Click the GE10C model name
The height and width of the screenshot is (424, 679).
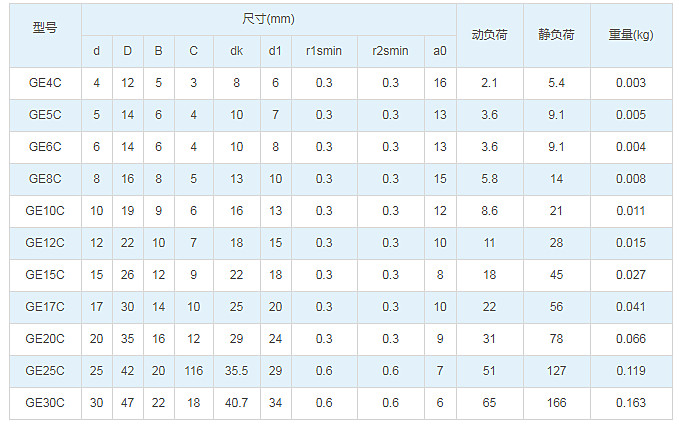pos(45,211)
